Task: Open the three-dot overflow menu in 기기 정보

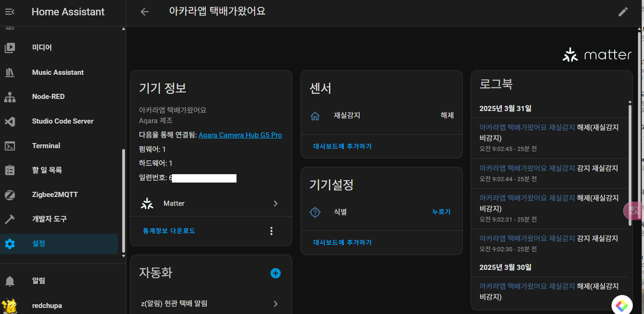Action: click(x=271, y=230)
